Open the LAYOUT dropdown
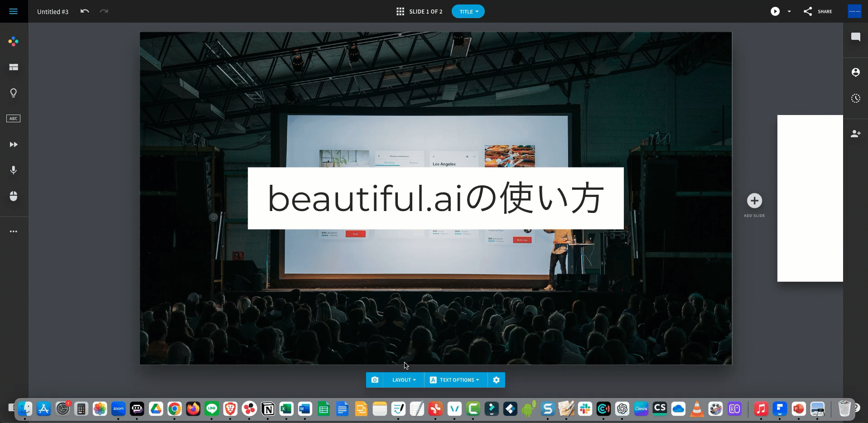The width and height of the screenshot is (868, 423). [404, 380]
